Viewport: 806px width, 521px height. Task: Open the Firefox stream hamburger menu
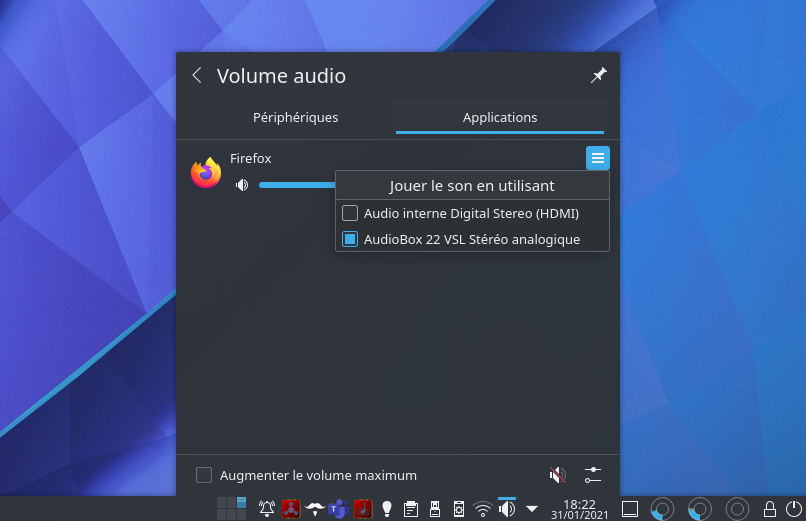[x=598, y=158]
